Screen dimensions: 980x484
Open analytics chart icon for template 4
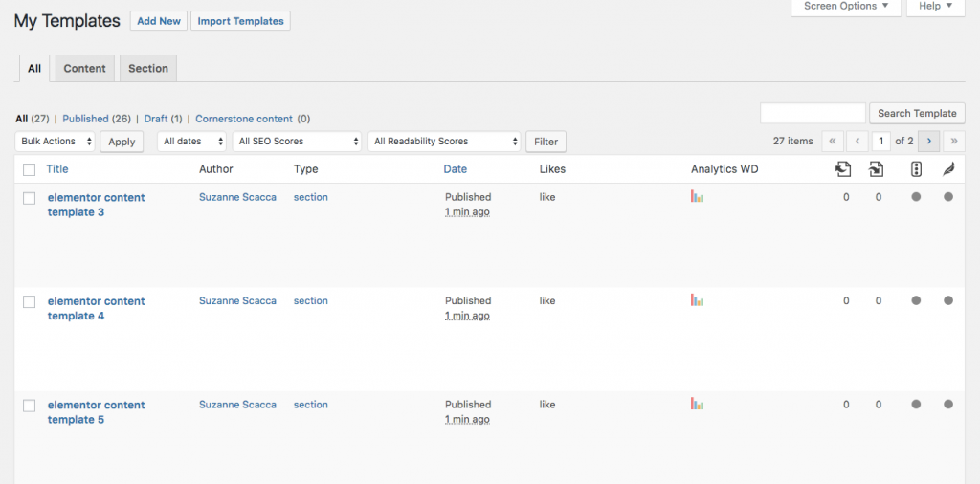click(x=697, y=300)
